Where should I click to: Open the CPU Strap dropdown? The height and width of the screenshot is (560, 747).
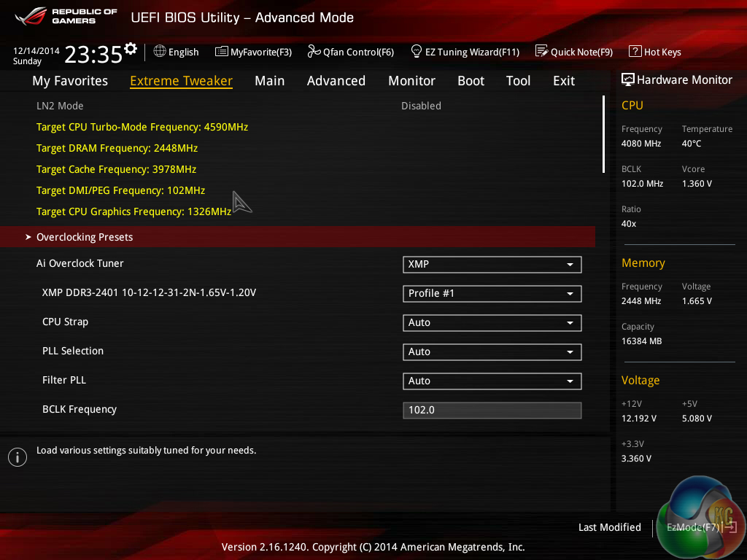[492, 323]
